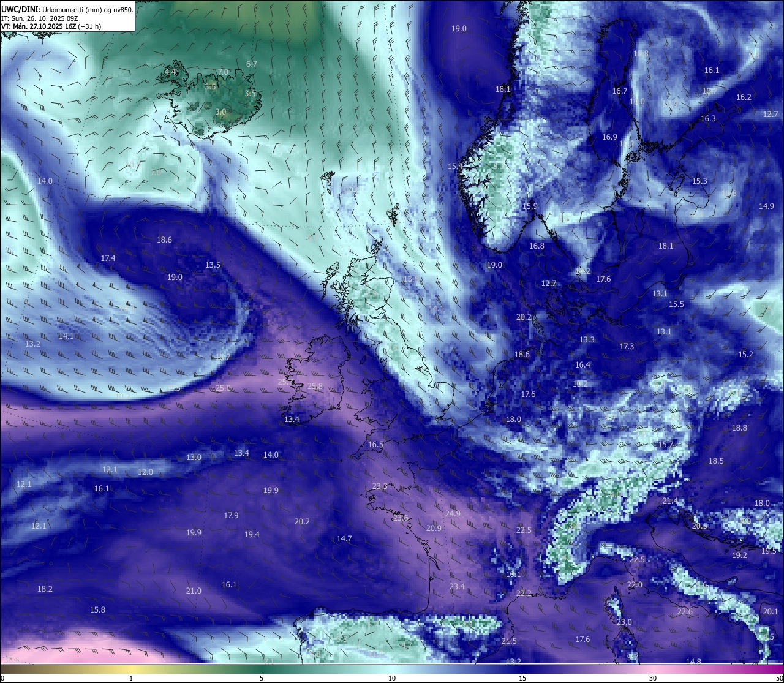The image size is (784, 683).
Task: Click the 15.4 value off Norway
Action: [x=454, y=166]
